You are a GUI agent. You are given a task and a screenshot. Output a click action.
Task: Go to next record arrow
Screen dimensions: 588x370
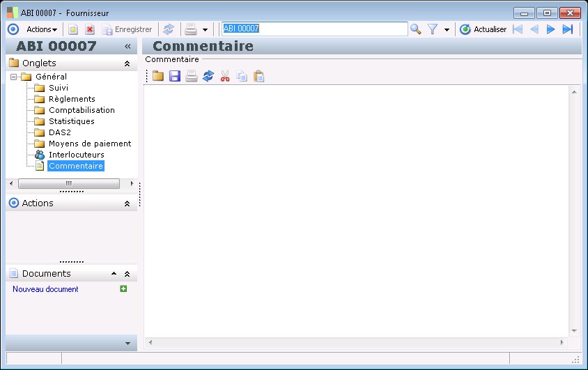click(x=550, y=29)
